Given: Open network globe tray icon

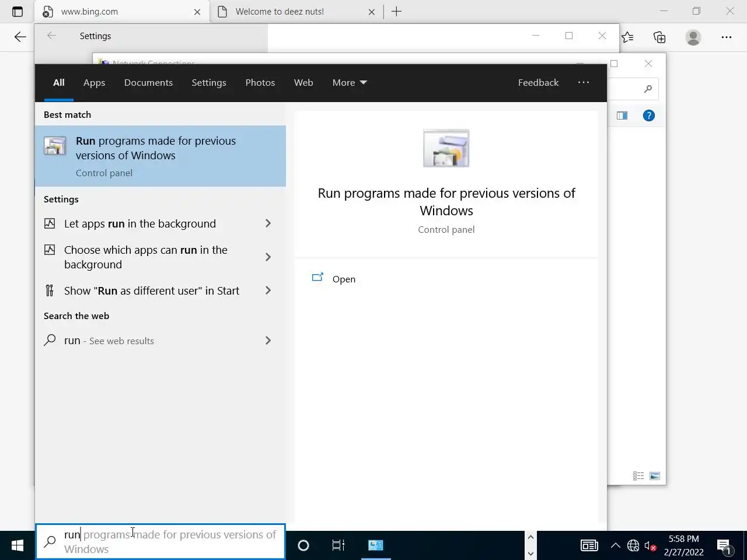Looking at the screenshot, I should [633, 546].
